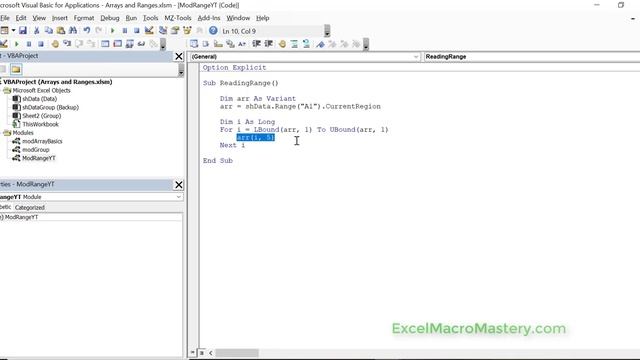Click the Indent icon on the Edit toolbar
640x360 pixels.
[256, 44]
